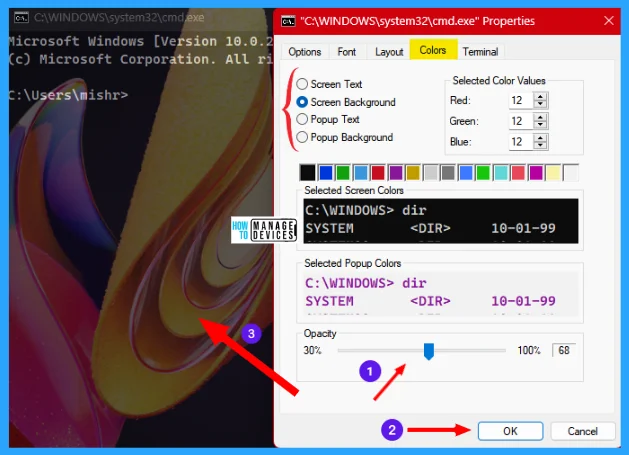Switch to the Layout tab
Image resolution: width=629 pixels, height=455 pixels.
point(389,52)
